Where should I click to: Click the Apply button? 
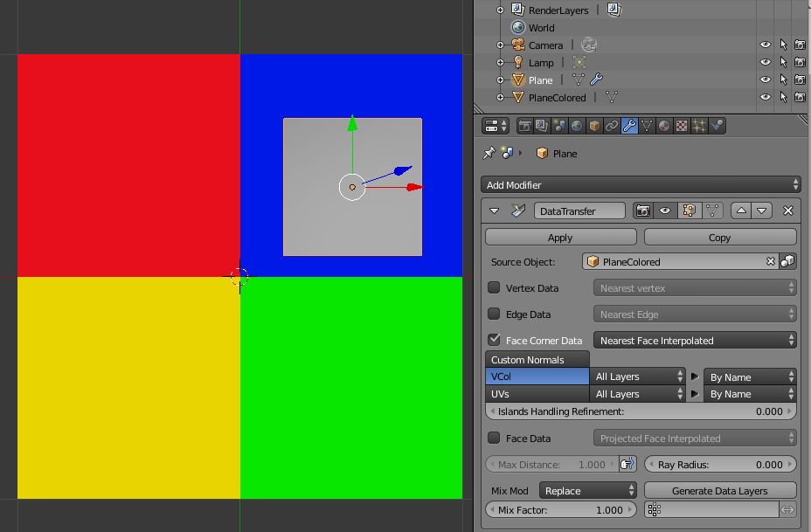561,238
